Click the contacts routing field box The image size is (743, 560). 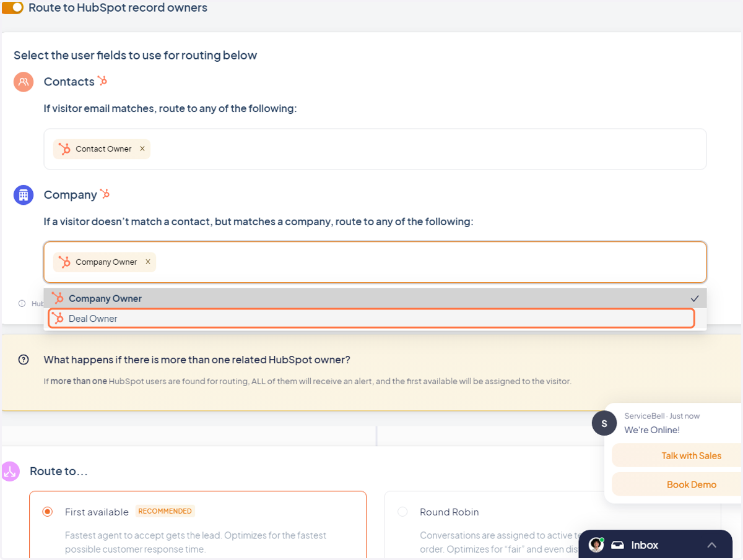375,149
